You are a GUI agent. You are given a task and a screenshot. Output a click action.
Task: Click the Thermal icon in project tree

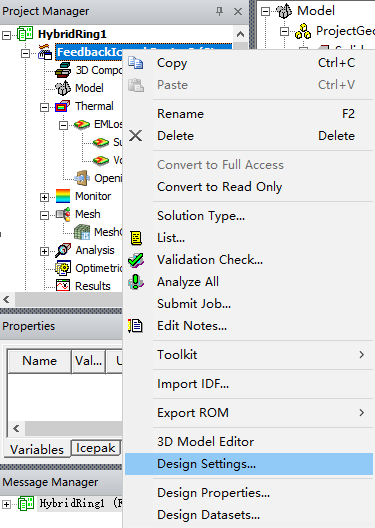(x=63, y=106)
